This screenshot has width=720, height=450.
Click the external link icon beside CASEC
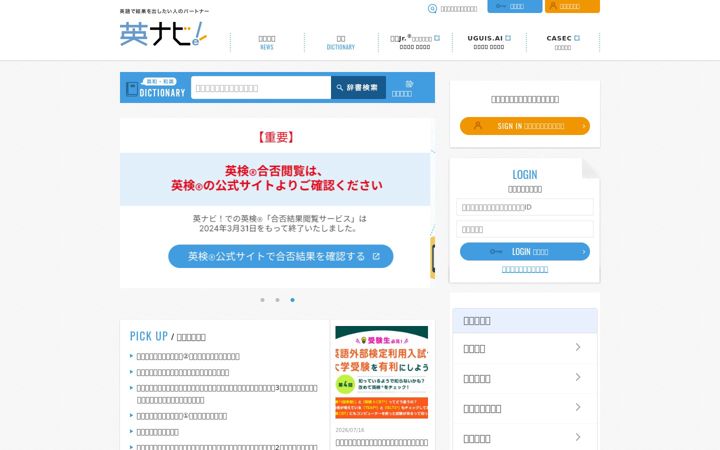tap(577, 38)
